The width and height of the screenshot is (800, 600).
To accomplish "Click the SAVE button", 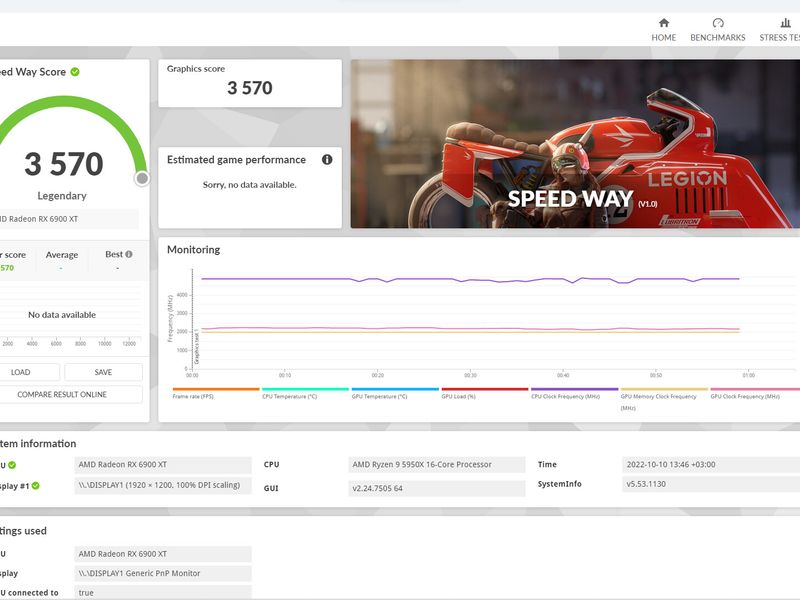I will click(104, 372).
